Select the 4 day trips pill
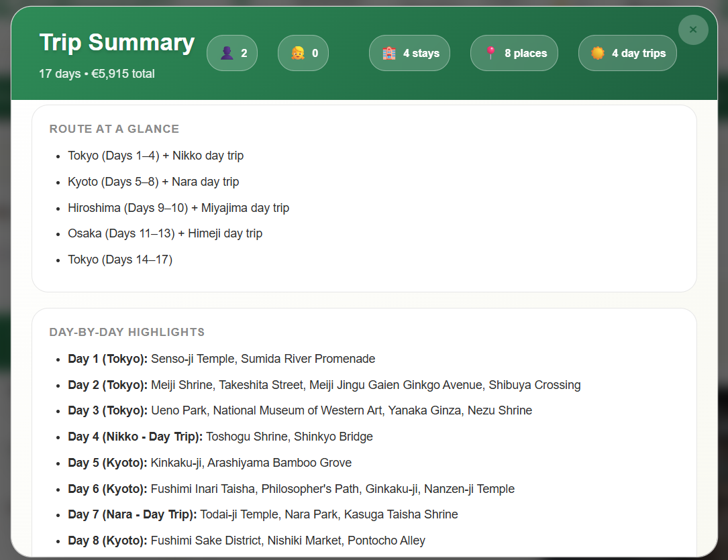728x560 pixels. (x=627, y=52)
